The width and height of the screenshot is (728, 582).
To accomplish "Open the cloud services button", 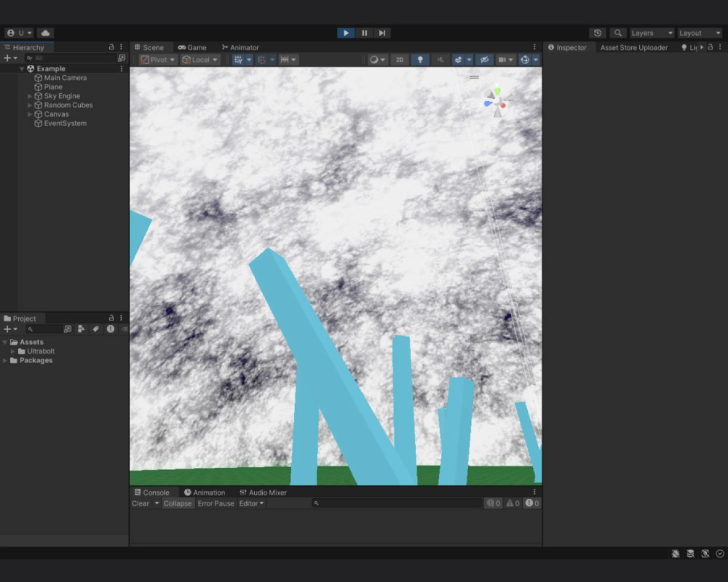I will tap(45, 33).
